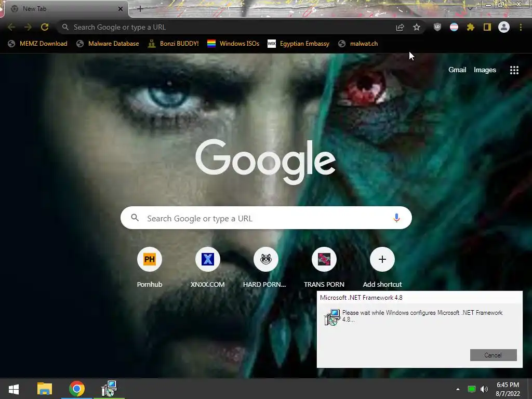Open the uBlock Origin extension icon
Image resolution: width=532 pixels, height=399 pixels.
437,27
